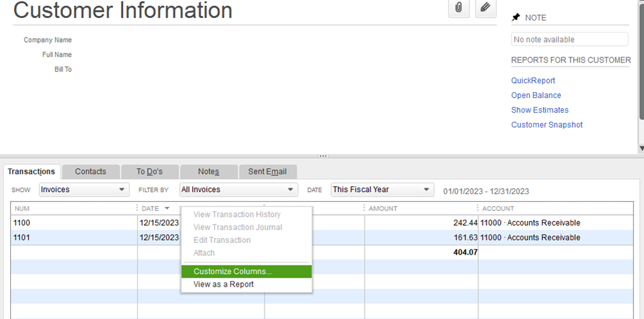Click the Company Name label

[48, 40]
